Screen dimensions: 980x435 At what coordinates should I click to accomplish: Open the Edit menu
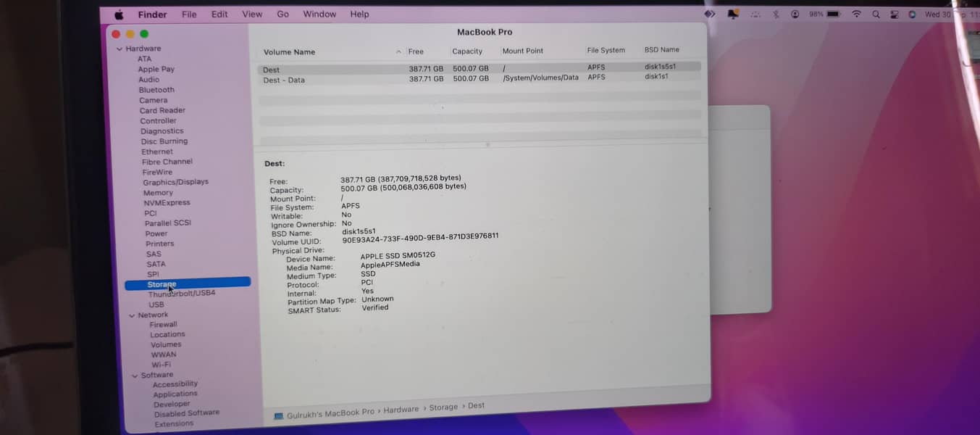coord(219,14)
